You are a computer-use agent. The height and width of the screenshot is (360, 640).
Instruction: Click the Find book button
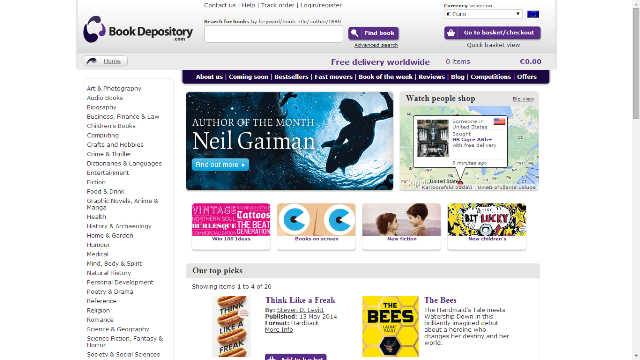pos(373,33)
